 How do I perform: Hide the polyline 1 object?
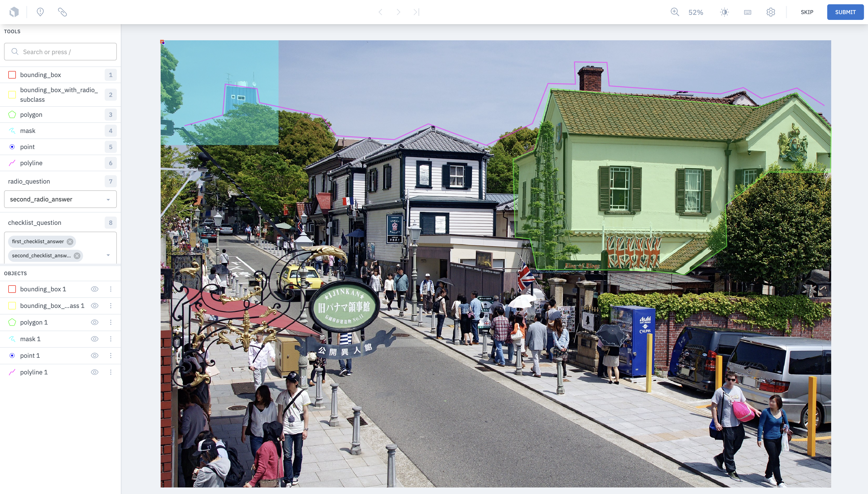coord(95,372)
